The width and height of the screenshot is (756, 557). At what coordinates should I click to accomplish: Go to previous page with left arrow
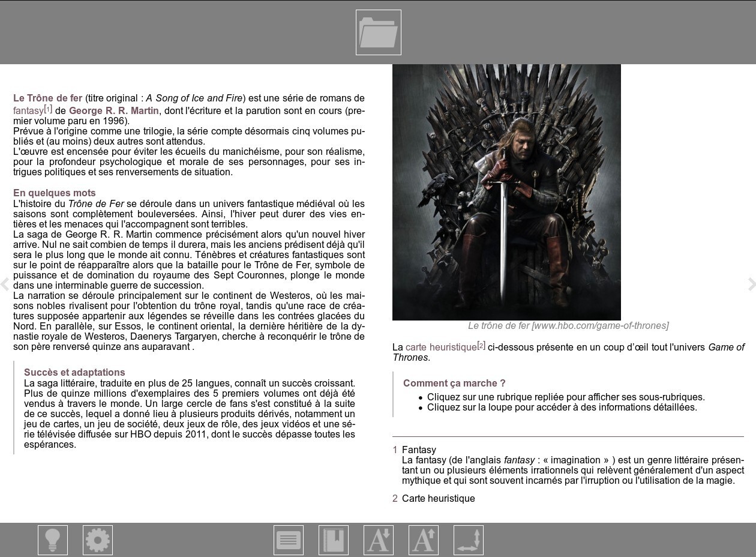coord(5,284)
